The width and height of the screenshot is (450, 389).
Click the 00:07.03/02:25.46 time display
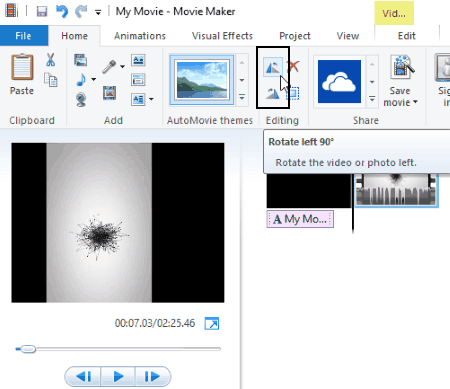pyautogui.click(x=155, y=323)
